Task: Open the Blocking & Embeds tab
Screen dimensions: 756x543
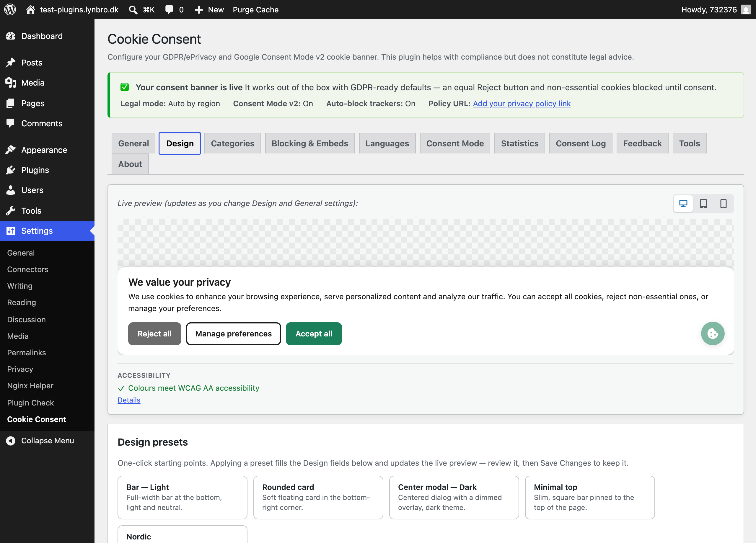Action: point(310,144)
